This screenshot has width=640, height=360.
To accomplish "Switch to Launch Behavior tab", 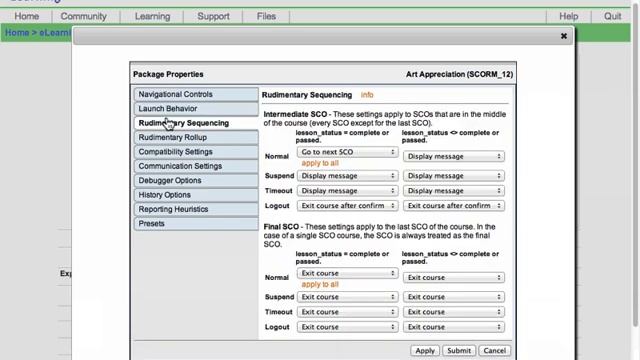I will click(x=196, y=109).
